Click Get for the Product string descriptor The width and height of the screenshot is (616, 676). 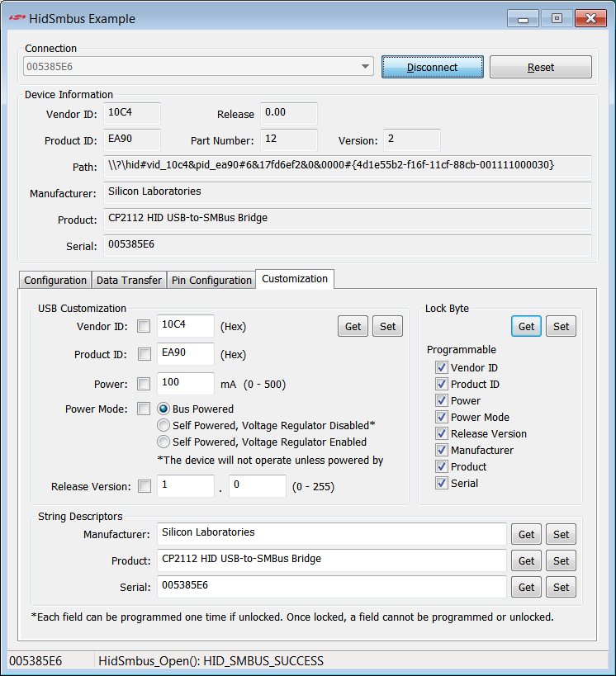pyautogui.click(x=526, y=561)
